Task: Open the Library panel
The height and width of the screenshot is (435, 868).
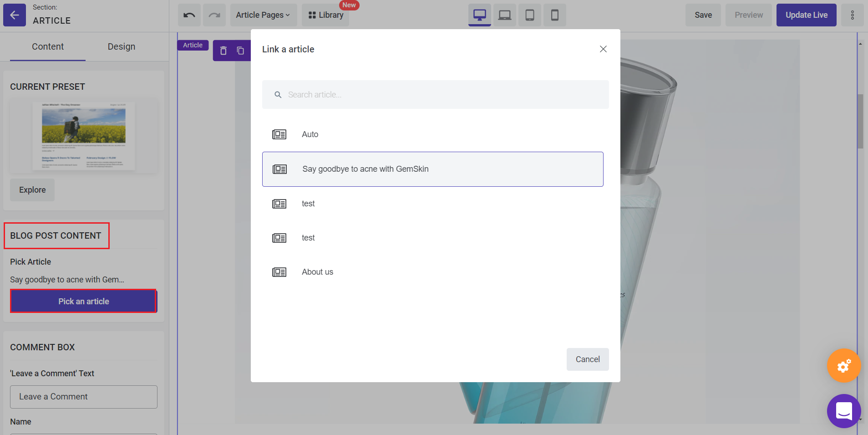Action: point(325,15)
